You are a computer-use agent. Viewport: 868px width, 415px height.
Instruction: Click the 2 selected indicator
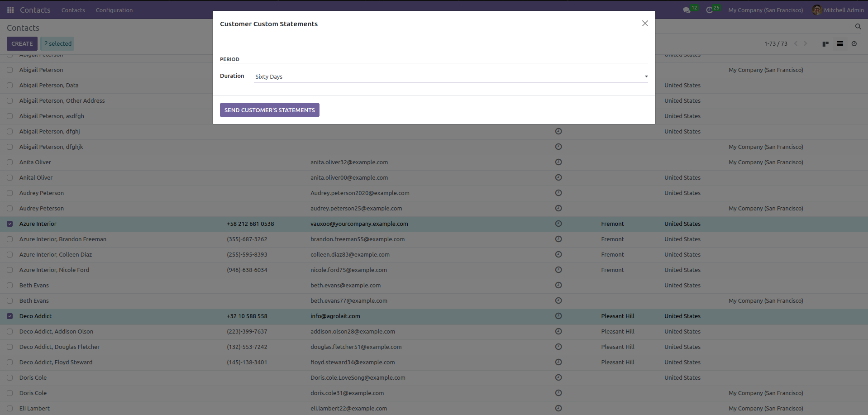57,44
